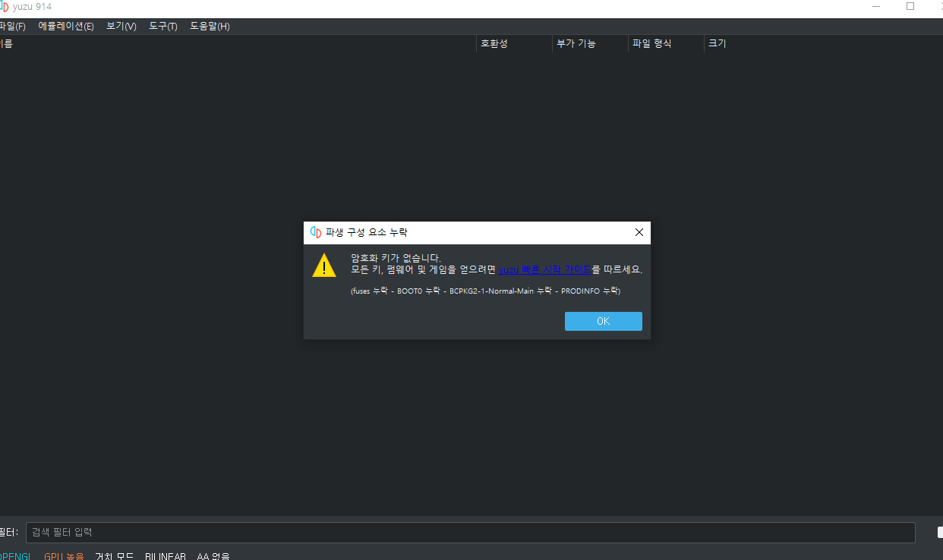Open the 도구(T) menu
The height and width of the screenshot is (560, 943).
coord(163,27)
